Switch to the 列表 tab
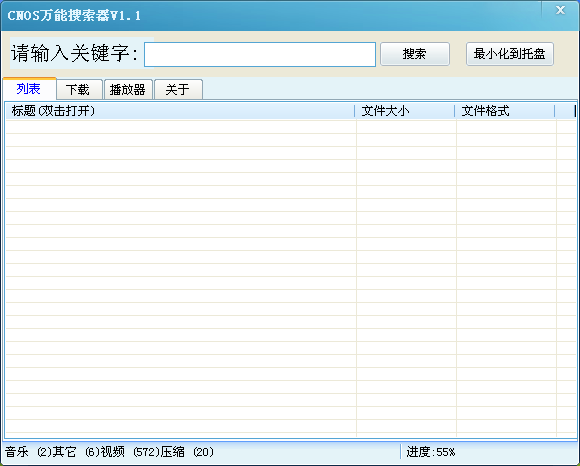Screen dimensions: 580x466 (x=29, y=89)
